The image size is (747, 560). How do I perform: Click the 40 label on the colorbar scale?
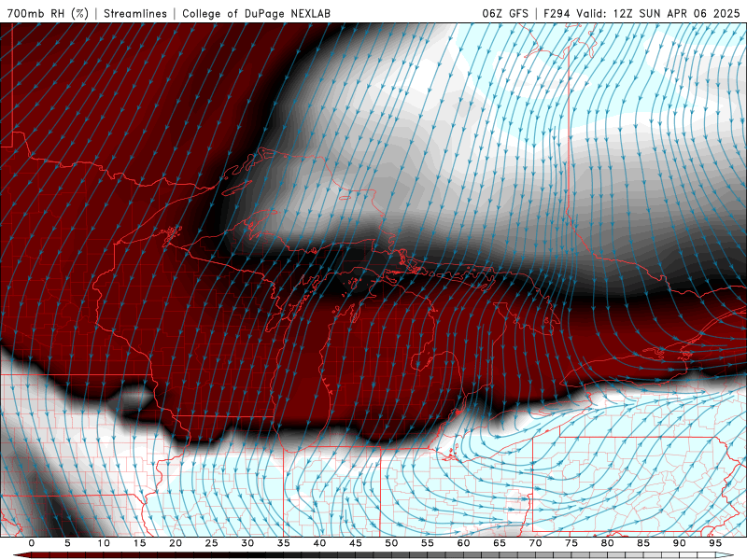click(x=319, y=543)
